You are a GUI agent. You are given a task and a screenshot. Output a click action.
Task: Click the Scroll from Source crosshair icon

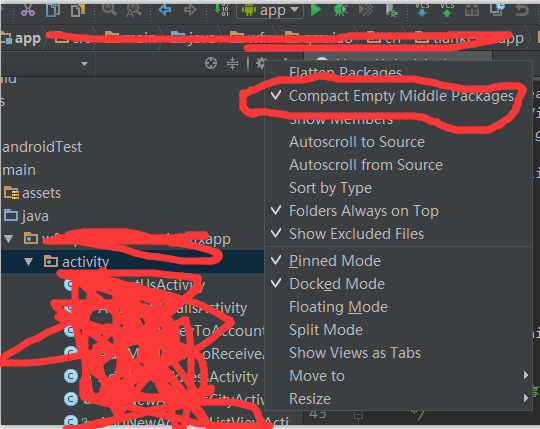(211, 63)
